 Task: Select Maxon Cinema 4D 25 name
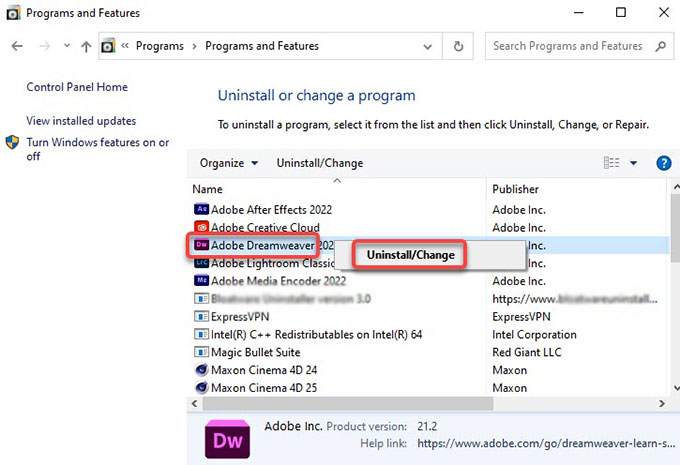pyautogui.click(x=264, y=387)
